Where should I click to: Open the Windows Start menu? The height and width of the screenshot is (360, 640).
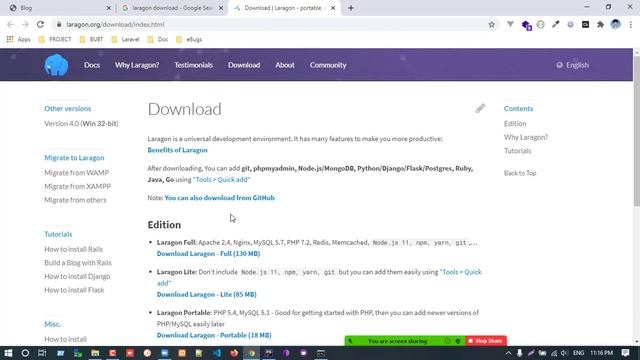point(8,353)
